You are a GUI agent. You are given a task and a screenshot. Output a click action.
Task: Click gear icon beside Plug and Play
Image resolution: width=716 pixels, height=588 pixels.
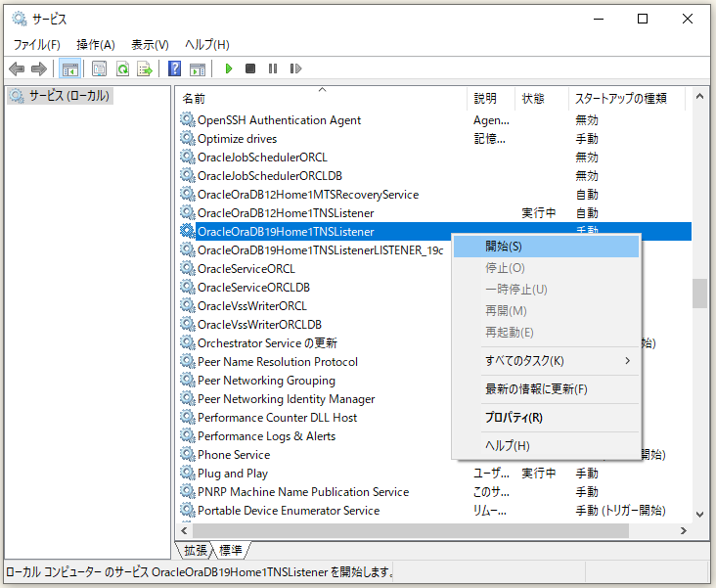[187, 473]
